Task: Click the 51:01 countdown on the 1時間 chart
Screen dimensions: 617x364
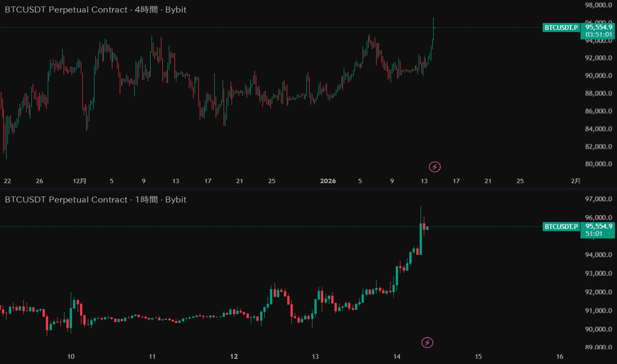Action: (594, 234)
